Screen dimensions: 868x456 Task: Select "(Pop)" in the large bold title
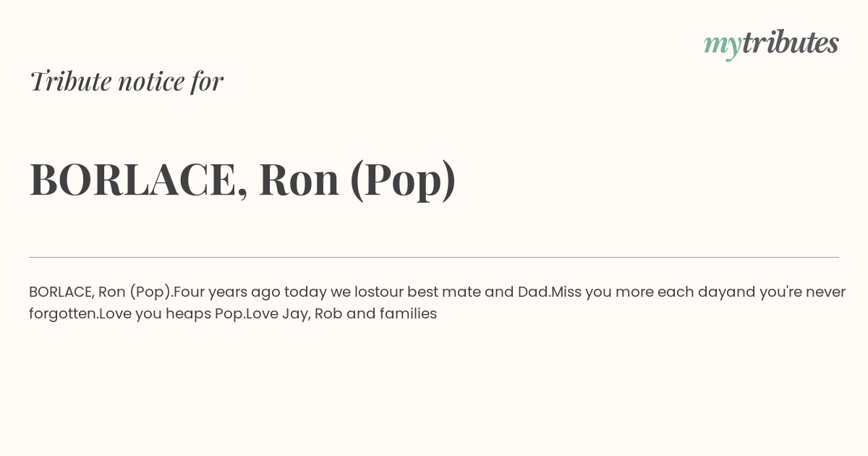click(403, 181)
